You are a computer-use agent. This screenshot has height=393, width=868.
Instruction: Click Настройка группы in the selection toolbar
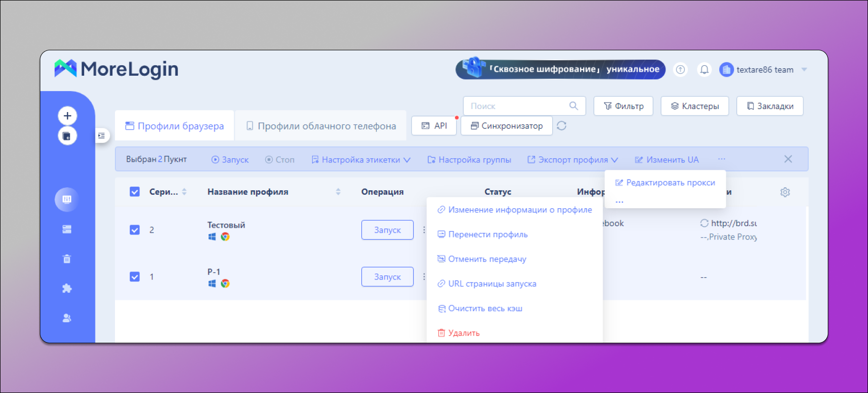(469, 159)
